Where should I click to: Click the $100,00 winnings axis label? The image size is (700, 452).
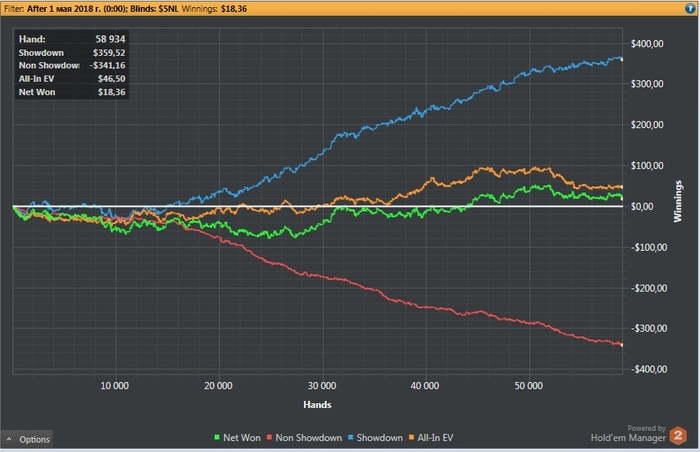click(647, 166)
